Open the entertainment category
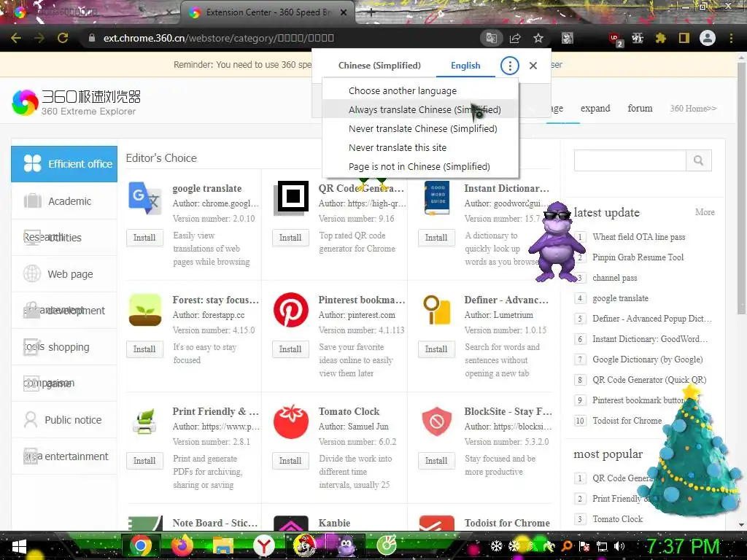The width and height of the screenshot is (747, 560). click(64, 456)
